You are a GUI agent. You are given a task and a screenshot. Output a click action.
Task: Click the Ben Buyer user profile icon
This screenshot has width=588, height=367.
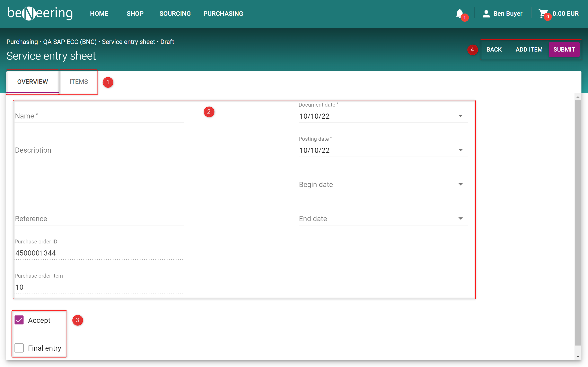(486, 14)
